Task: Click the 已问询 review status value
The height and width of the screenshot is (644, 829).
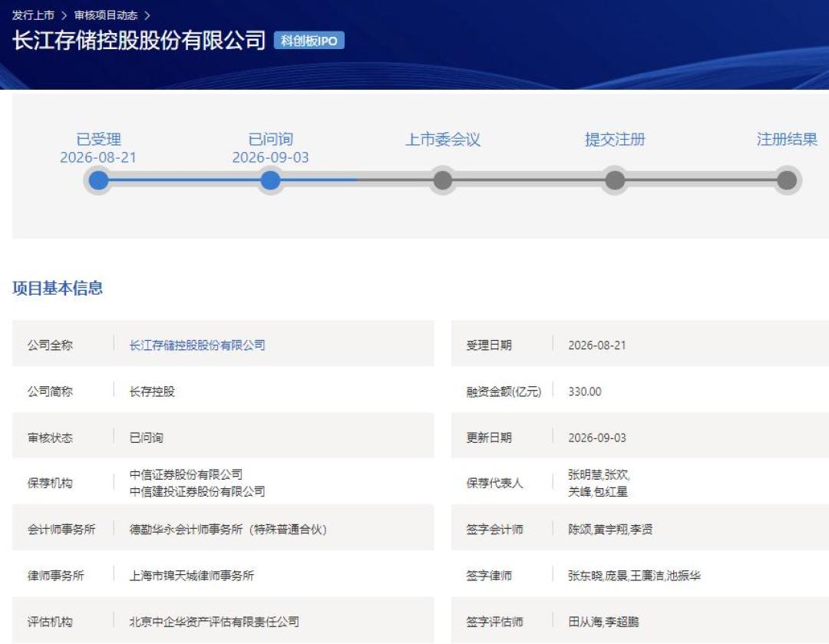Action: point(147,438)
